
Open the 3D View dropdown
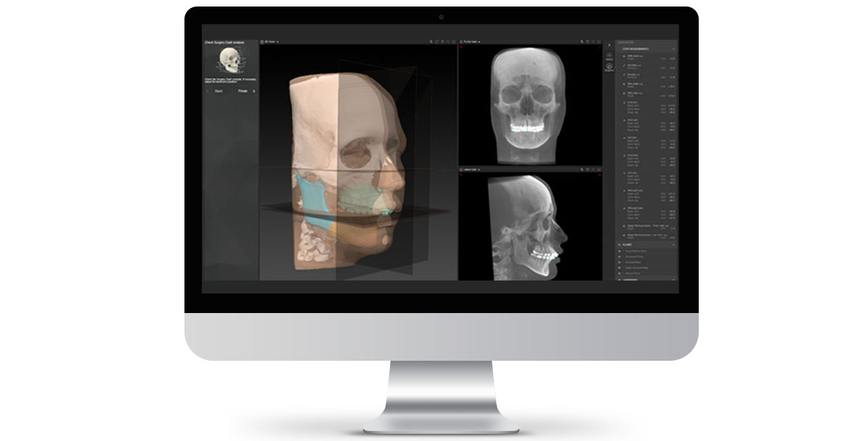(x=277, y=42)
